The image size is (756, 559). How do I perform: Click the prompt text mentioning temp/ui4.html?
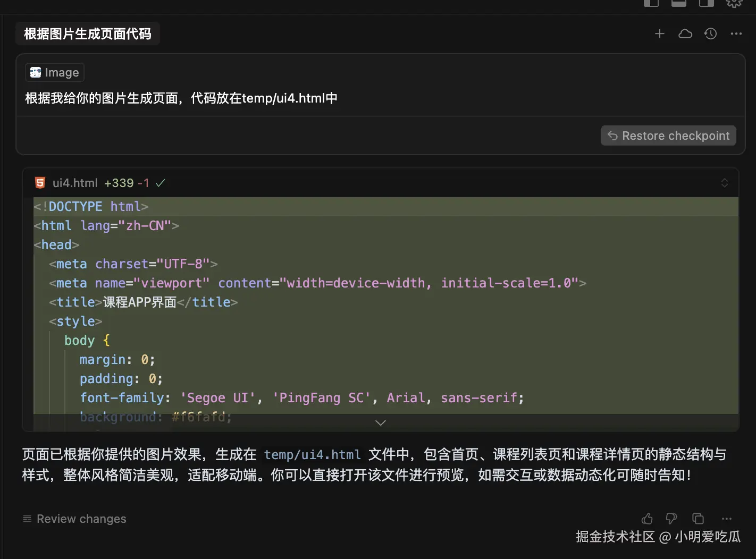181,98
